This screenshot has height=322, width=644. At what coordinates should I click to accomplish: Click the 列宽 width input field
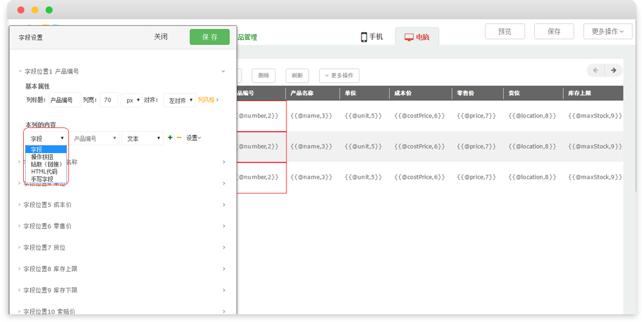pos(109,100)
